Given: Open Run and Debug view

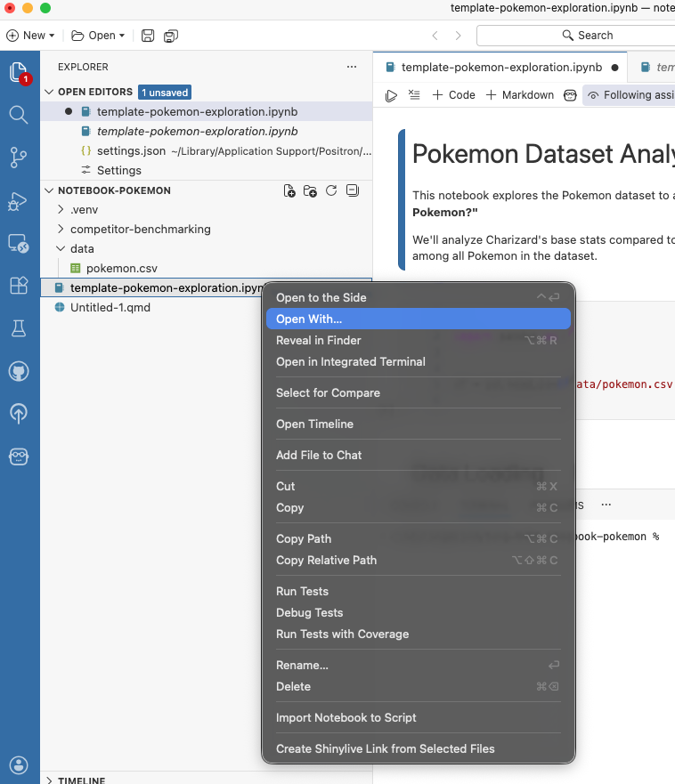Looking at the screenshot, I should point(19,201).
